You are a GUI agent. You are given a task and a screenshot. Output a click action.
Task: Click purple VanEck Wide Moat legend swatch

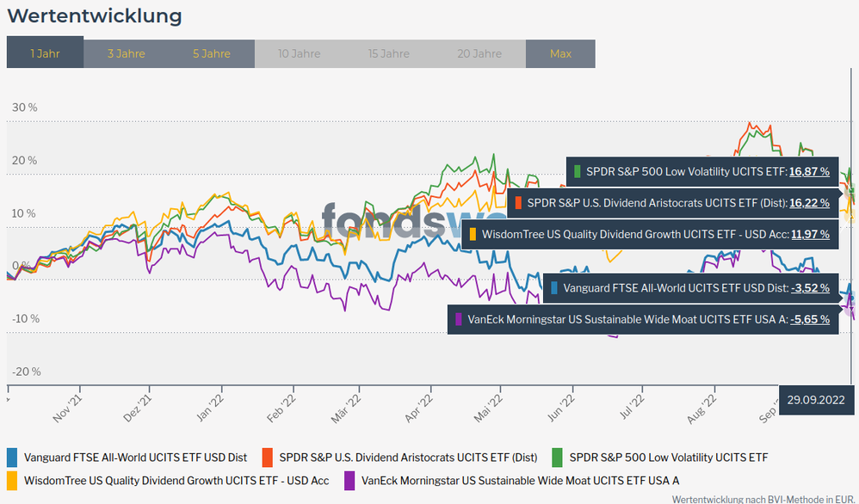pos(349,480)
